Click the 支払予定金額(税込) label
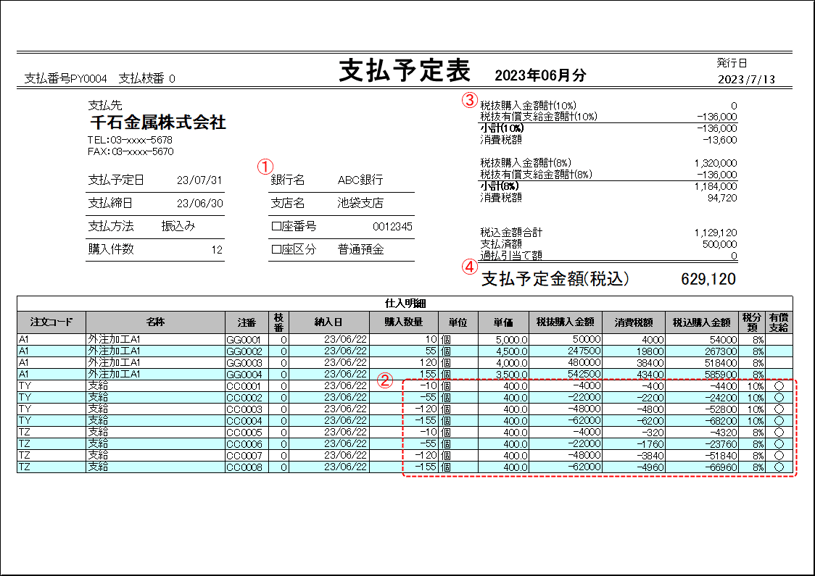 pos(555,279)
